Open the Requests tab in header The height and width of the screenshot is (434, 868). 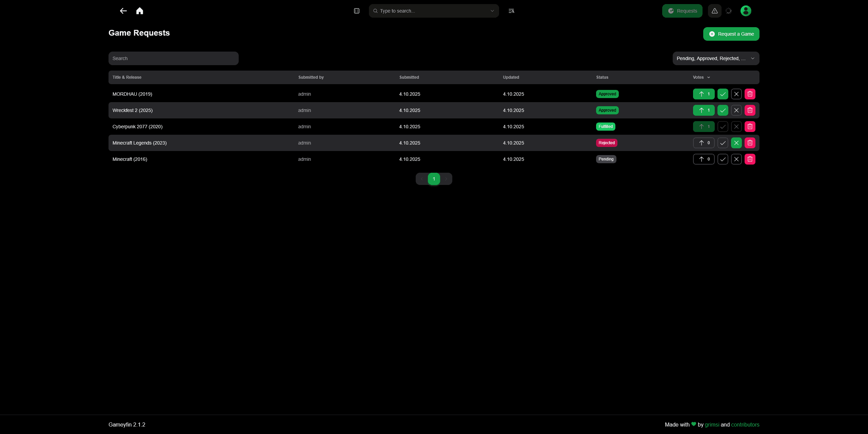click(x=682, y=11)
